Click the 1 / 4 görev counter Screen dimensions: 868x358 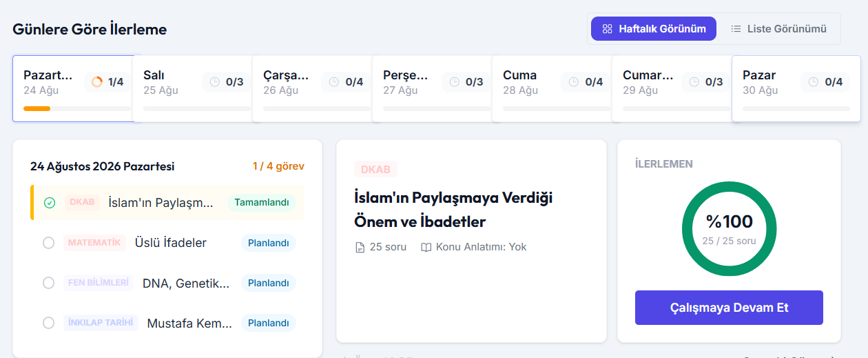278,166
